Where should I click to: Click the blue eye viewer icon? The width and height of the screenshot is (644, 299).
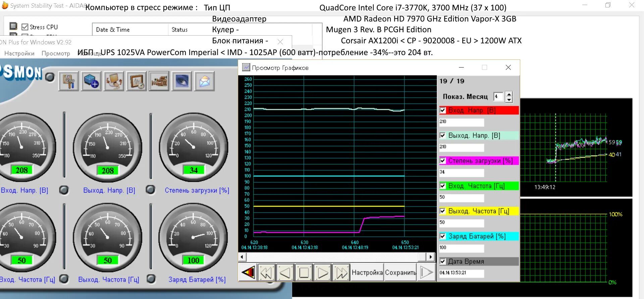pos(182,81)
